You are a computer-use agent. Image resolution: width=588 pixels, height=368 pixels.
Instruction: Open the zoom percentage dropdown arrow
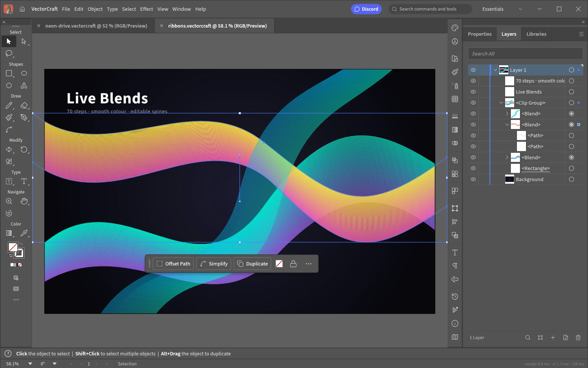pyautogui.click(x=30, y=364)
